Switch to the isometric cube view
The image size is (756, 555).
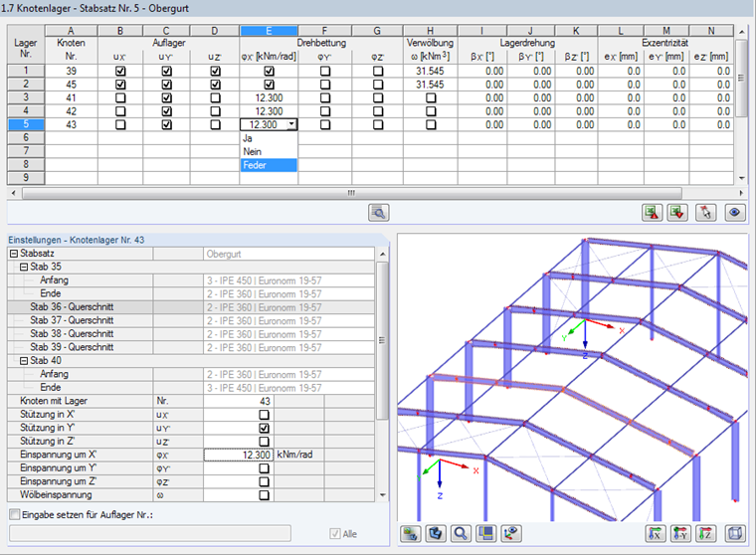(735, 533)
